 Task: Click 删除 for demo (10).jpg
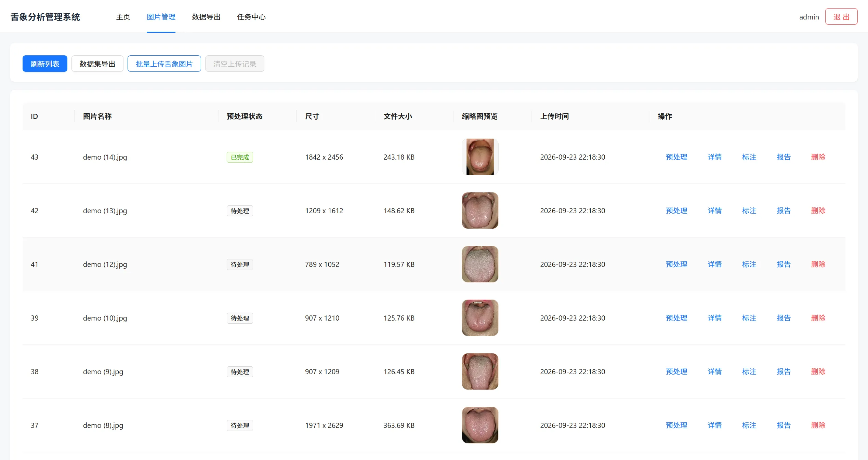tap(818, 318)
